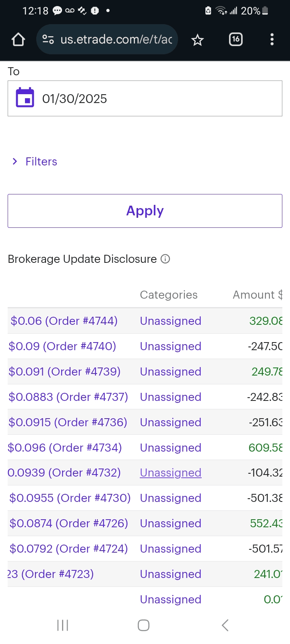Tap the us.etrade.com address bar
Screen dimensions: 290x644
click(x=116, y=39)
